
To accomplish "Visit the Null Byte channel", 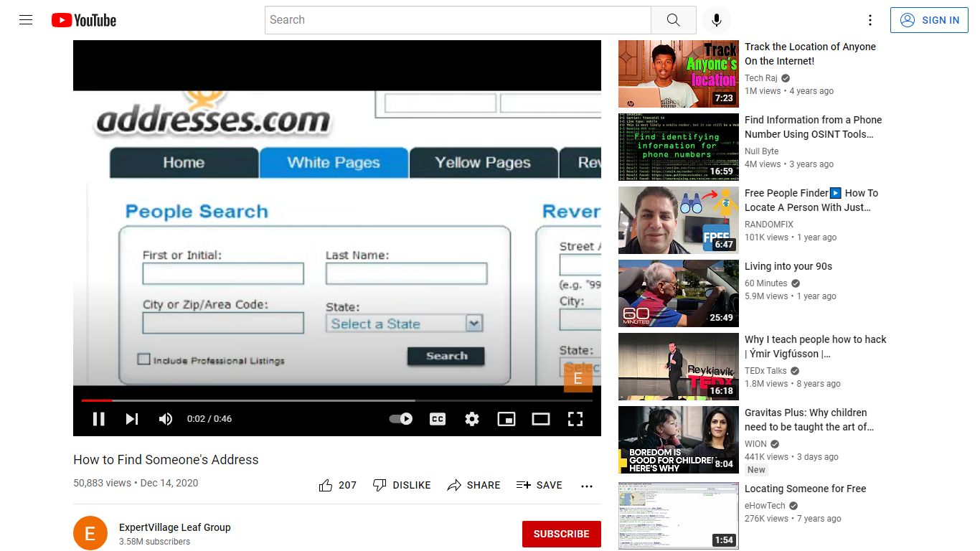I will click(x=761, y=151).
